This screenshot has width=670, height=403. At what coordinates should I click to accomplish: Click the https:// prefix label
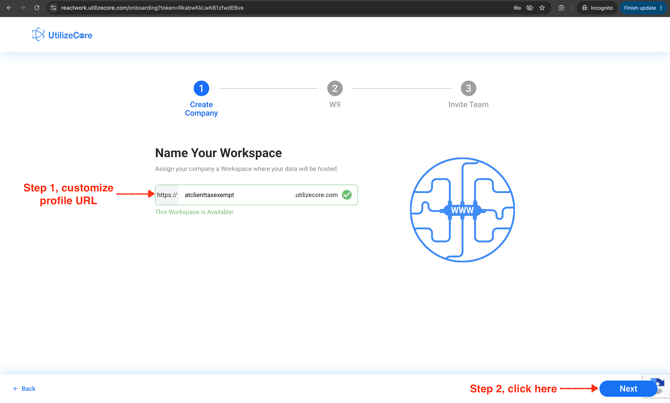[x=167, y=195]
